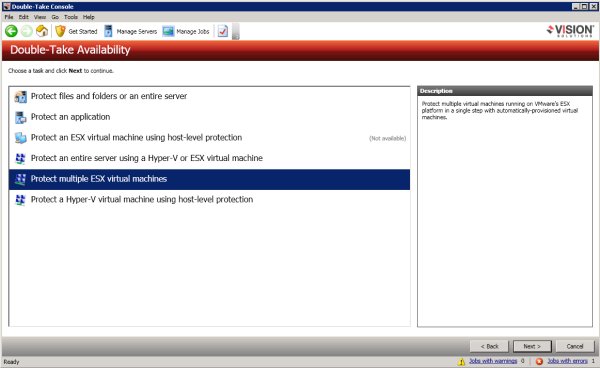Click the Double-Take Availability banner heading

coord(70,50)
